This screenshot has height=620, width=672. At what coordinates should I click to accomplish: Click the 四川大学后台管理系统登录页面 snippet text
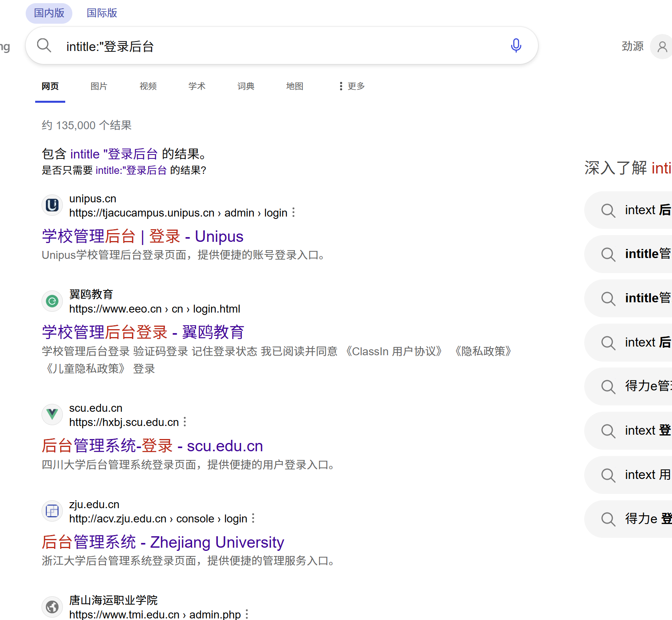point(189,464)
